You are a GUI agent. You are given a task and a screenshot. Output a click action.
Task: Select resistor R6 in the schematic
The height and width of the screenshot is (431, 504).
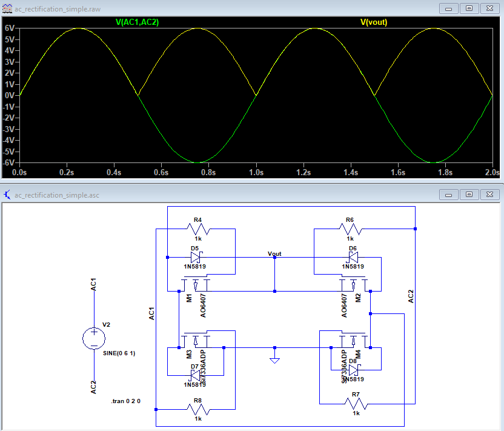pyautogui.click(x=350, y=229)
